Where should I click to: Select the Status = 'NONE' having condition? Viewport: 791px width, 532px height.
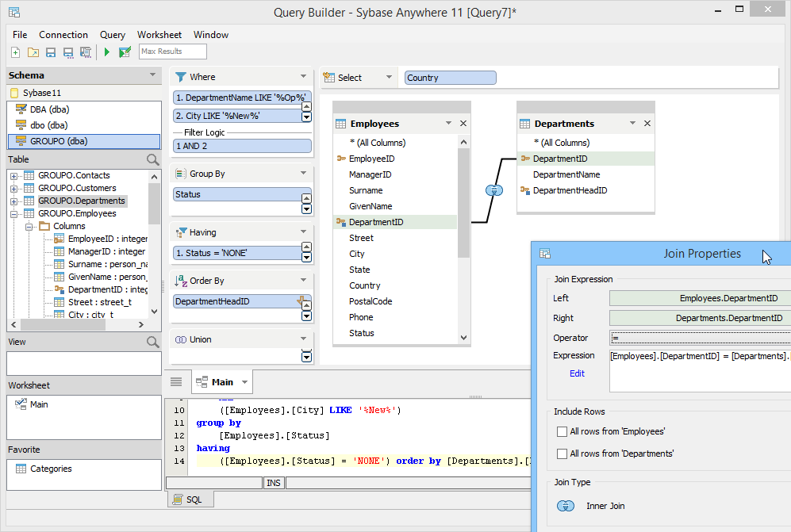(x=237, y=253)
